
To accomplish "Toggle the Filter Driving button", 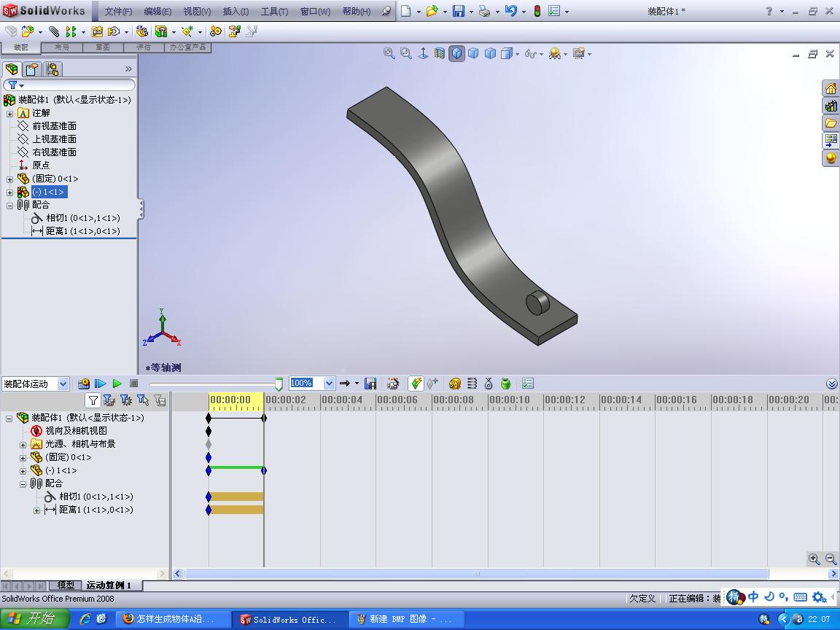I will coord(126,400).
